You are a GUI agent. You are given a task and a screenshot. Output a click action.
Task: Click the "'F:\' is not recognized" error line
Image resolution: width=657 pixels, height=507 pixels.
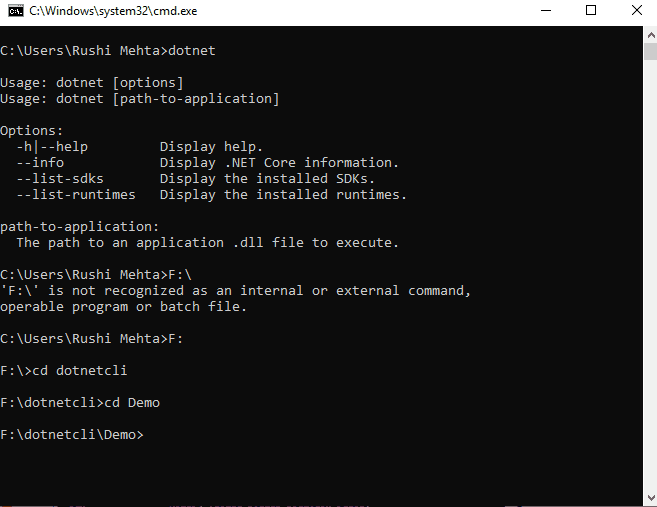coord(236,291)
